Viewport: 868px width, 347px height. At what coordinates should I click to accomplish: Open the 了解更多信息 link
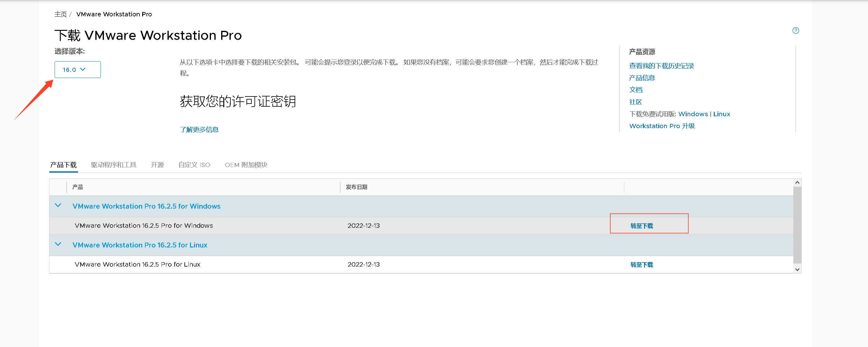click(x=199, y=129)
